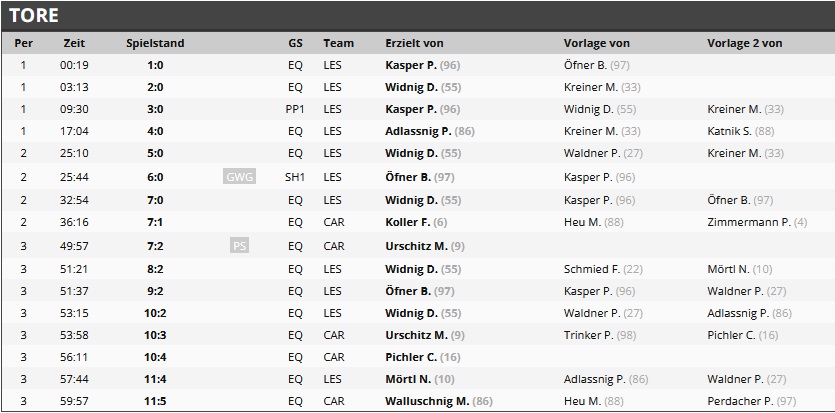Click Schmied F. assist in the 8:2 row
835x413 pixels.
[591, 269]
